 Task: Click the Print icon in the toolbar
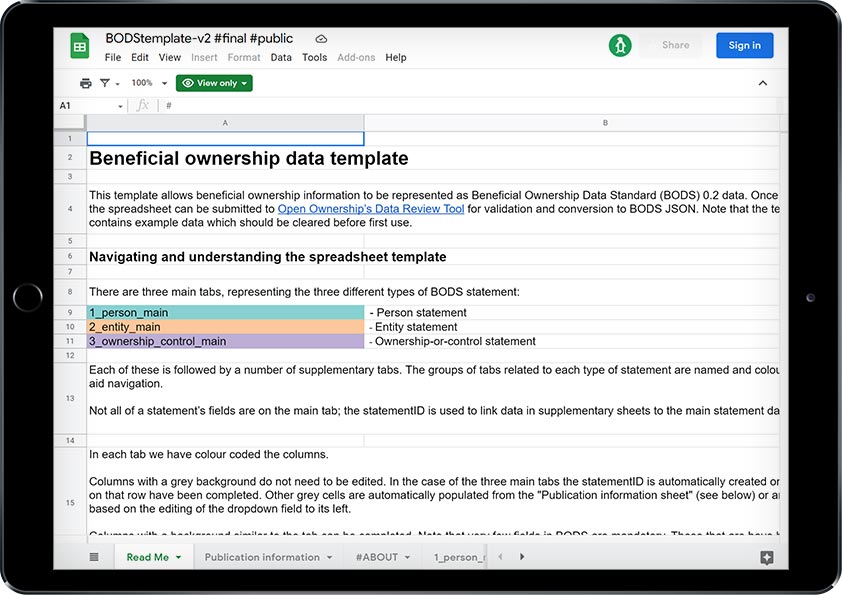pos(85,83)
